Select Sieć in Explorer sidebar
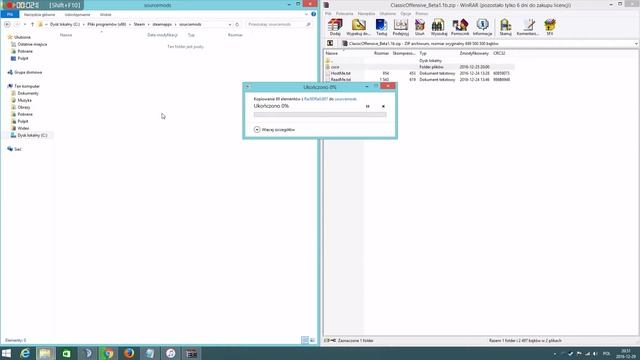This screenshot has height=360, width=640. (x=18, y=149)
